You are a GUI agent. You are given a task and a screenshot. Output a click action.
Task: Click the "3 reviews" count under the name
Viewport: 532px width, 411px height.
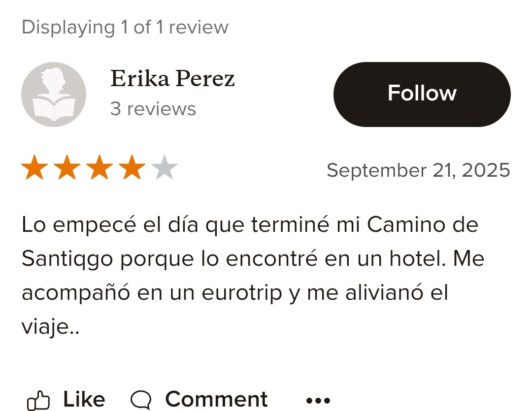(153, 109)
